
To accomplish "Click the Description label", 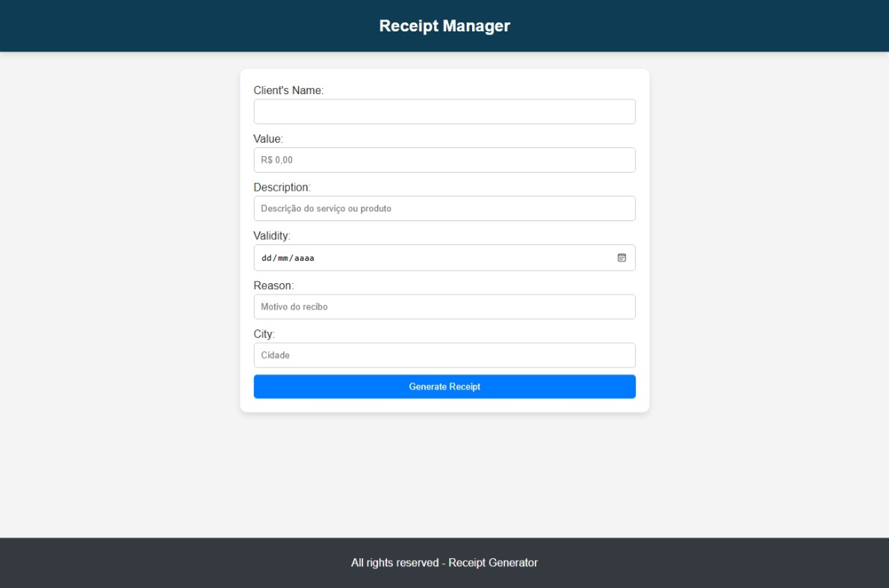I will pyautogui.click(x=282, y=186).
